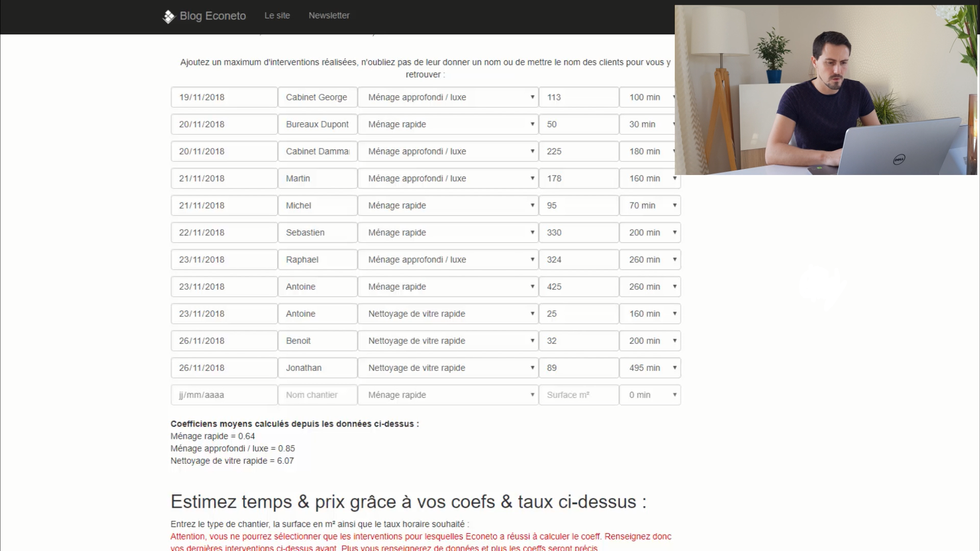
Task: Select the text 'Ménage approfondi / luxe = 0.85'
Action: tap(233, 448)
